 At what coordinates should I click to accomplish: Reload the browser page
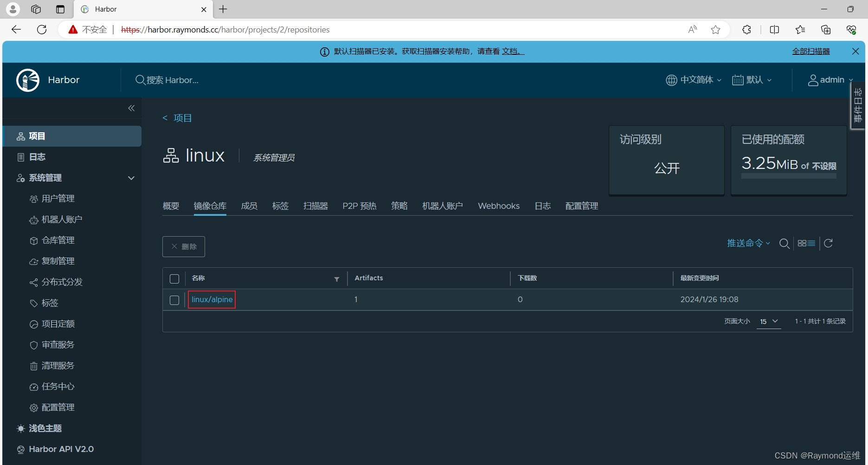coord(42,30)
